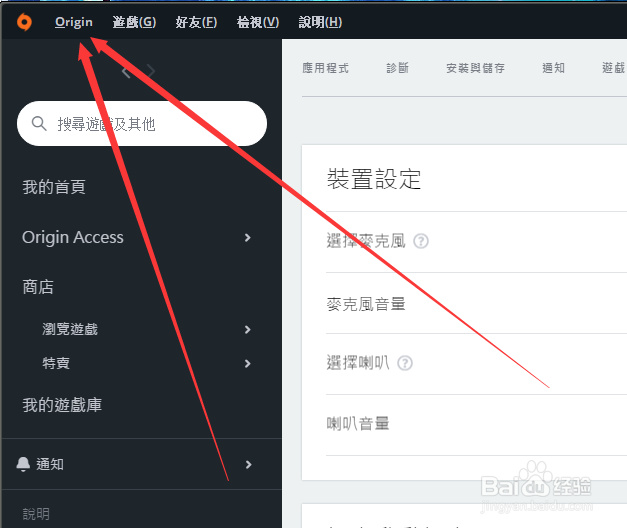Image resolution: width=627 pixels, height=528 pixels.
Task: Open 說明 at the sidebar bottom
Action: pos(36,514)
